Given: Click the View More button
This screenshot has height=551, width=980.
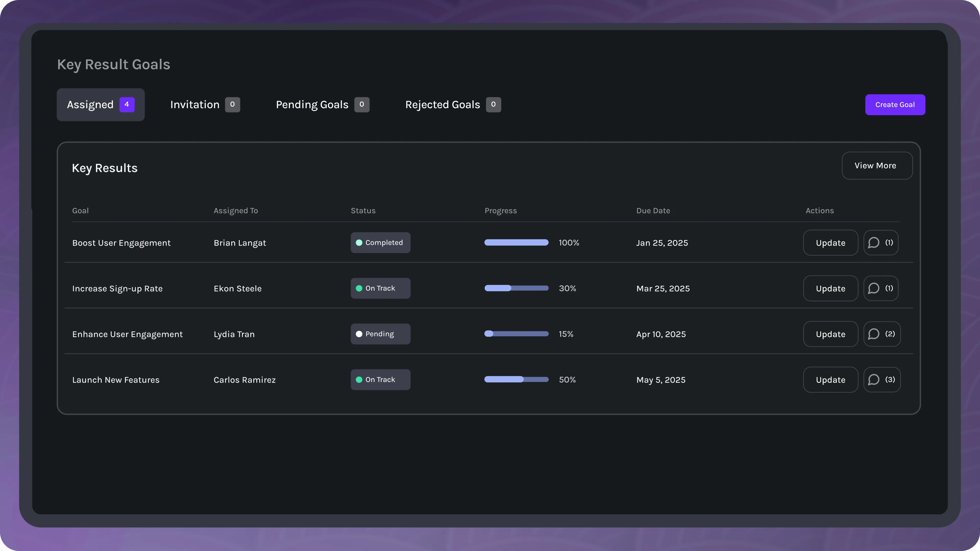Looking at the screenshot, I should click(x=877, y=165).
